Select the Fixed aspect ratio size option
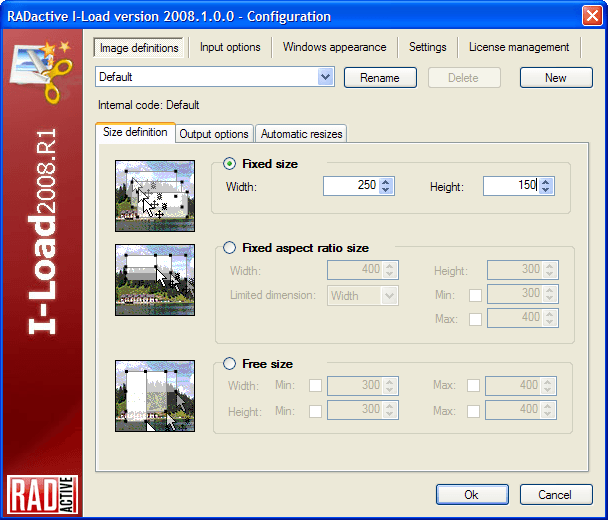The image size is (608, 520). pos(230,247)
